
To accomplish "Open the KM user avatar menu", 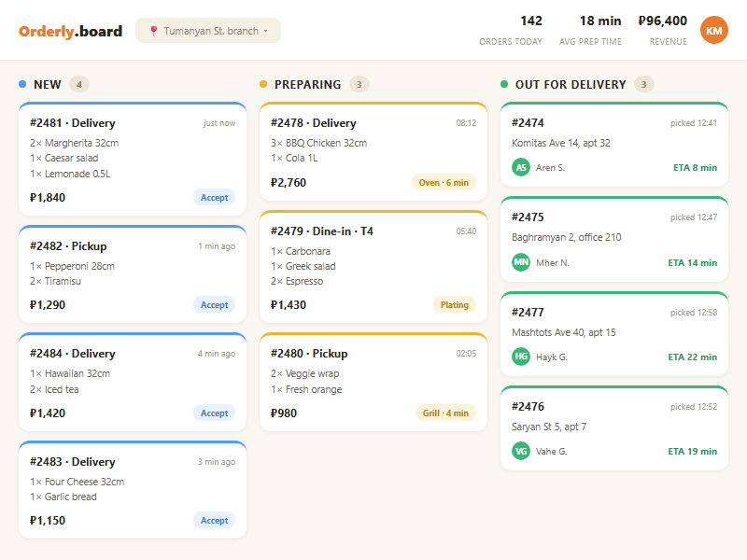I will (x=713, y=30).
